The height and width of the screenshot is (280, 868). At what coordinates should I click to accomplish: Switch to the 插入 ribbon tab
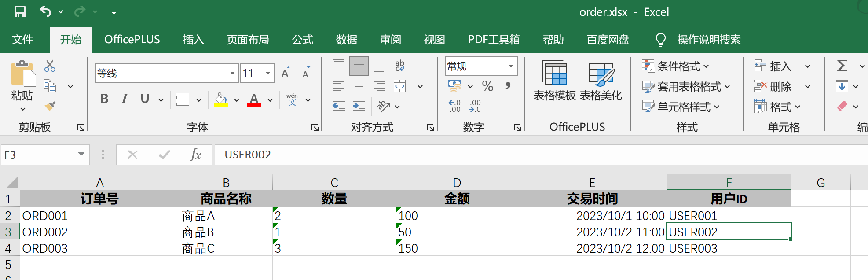(194, 40)
